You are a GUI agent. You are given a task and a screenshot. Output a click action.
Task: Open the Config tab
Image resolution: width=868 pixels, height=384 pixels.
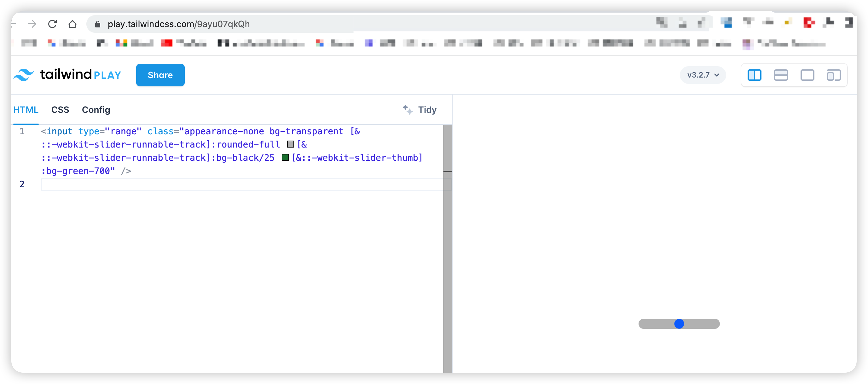point(96,110)
